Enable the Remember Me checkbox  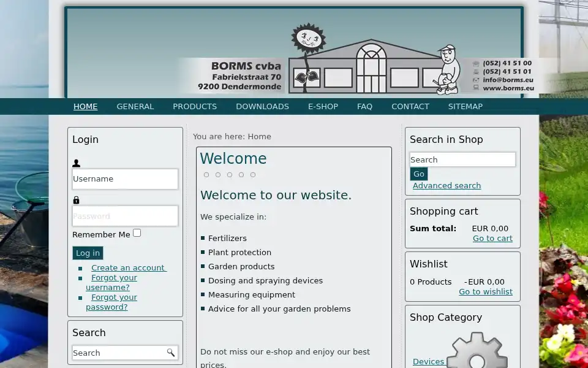(137, 233)
